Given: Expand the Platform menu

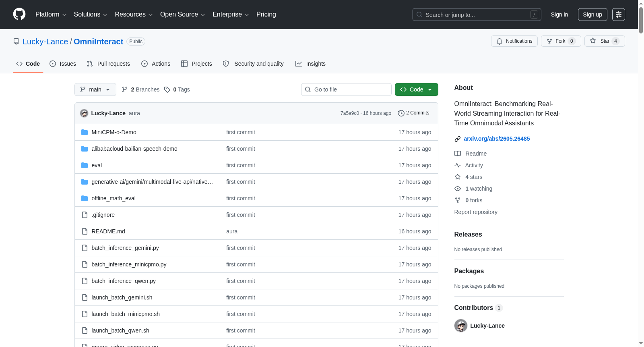Looking at the screenshot, I should pos(51,15).
